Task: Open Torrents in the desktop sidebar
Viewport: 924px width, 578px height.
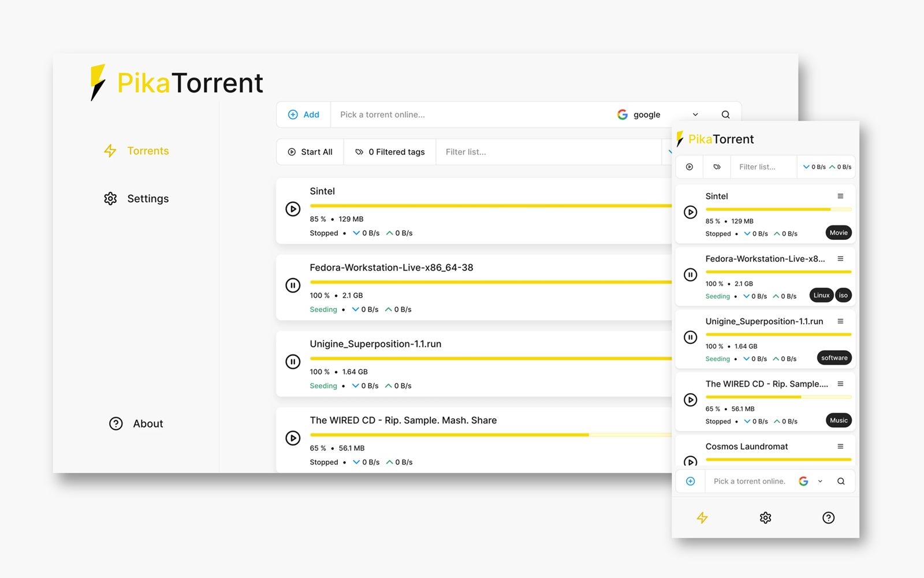Action: [x=136, y=151]
